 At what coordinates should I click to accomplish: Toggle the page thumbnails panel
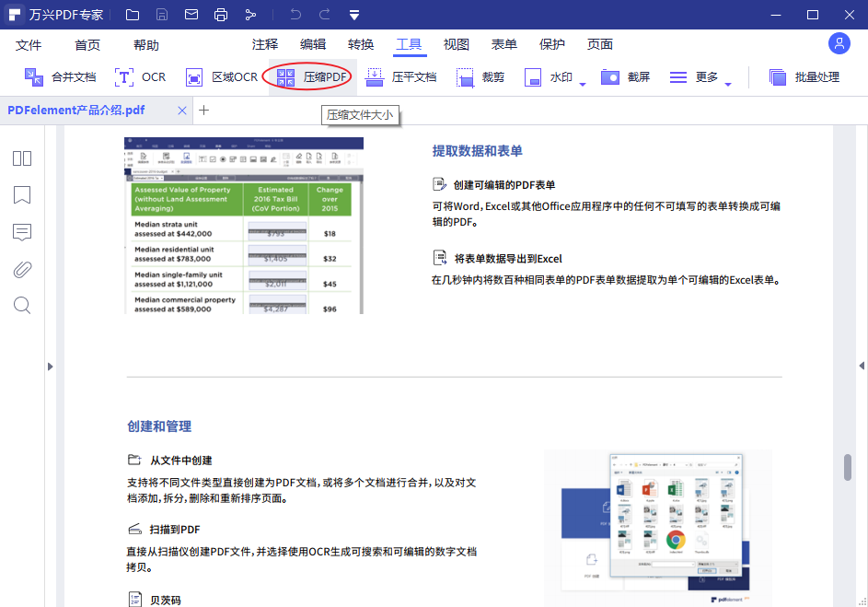tap(22, 158)
